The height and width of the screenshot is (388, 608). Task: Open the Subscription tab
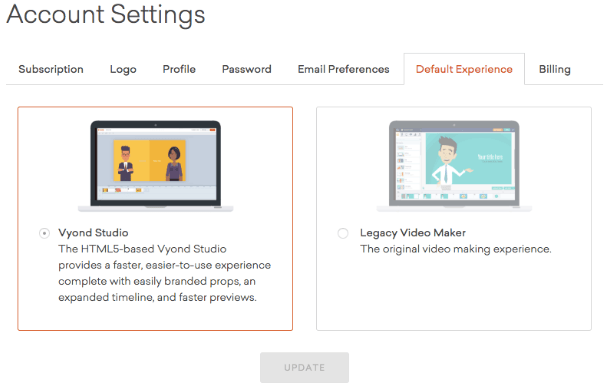point(51,69)
